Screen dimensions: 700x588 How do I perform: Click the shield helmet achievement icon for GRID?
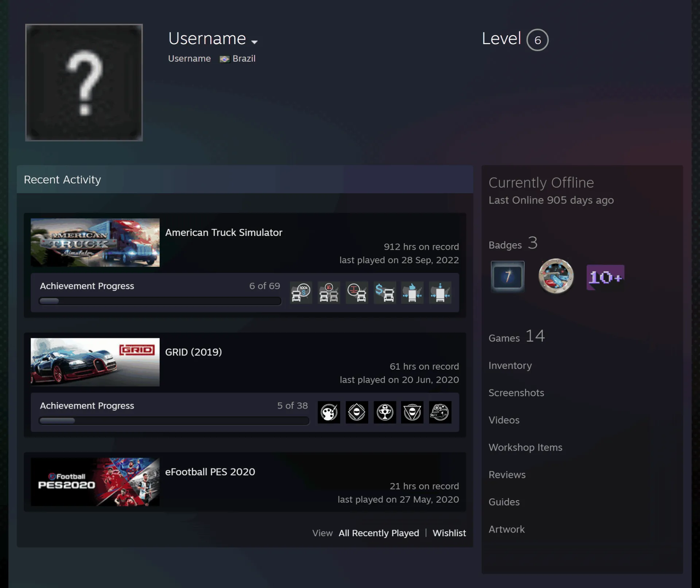[x=412, y=412]
